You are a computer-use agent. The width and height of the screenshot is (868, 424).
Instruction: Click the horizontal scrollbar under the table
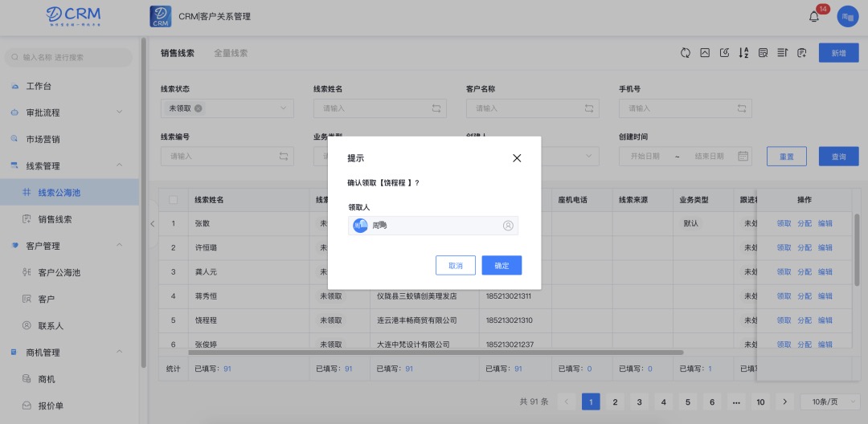pos(436,352)
